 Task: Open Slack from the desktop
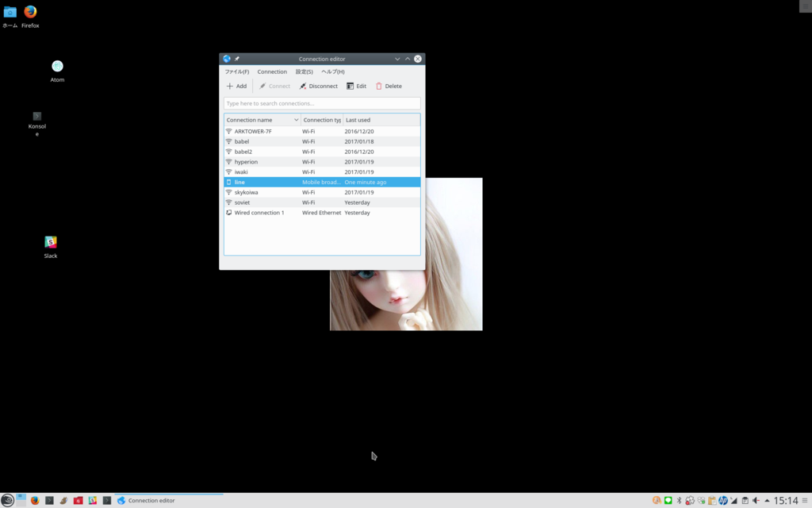click(x=50, y=241)
